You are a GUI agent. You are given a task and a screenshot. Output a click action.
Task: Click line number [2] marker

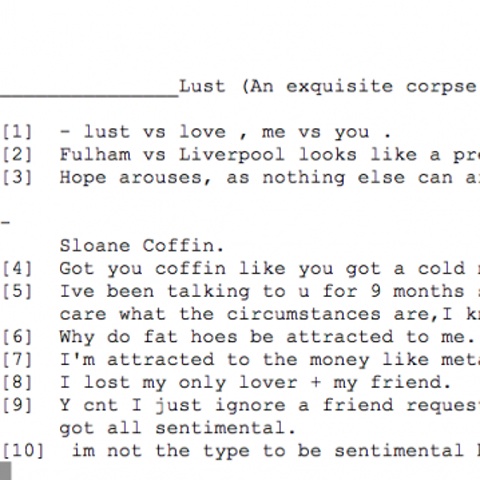tap(17, 155)
